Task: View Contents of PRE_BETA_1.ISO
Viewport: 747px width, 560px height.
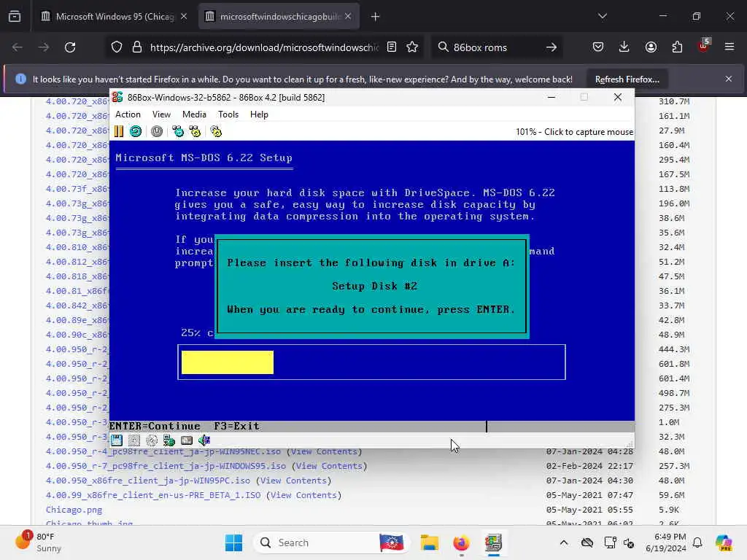Action: coord(303,495)
